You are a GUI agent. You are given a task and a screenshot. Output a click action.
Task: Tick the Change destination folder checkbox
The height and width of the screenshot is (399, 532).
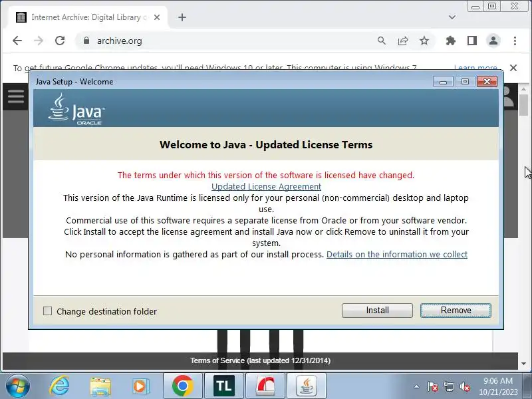(47, 311)
